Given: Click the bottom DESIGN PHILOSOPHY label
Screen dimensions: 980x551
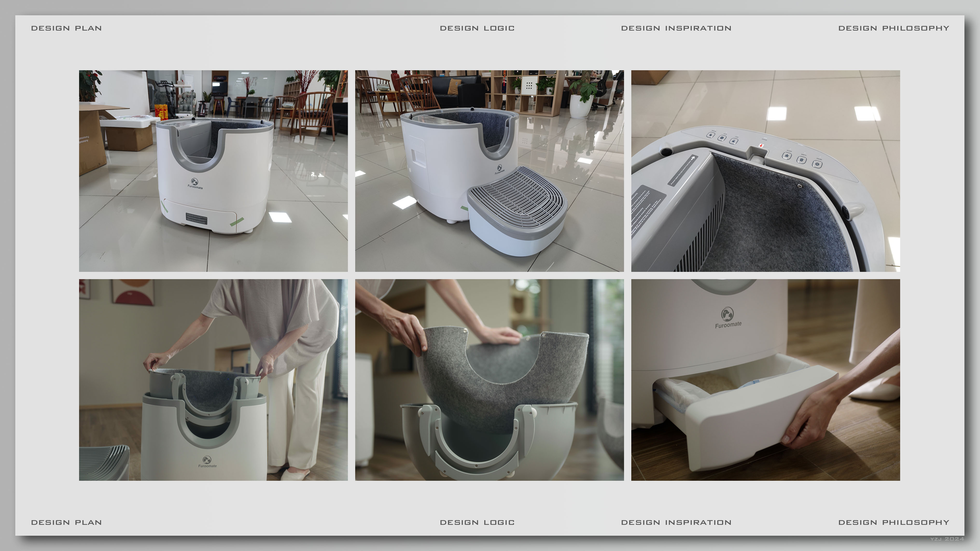Looking at the screenshot, I should click(x=894, y=522).
